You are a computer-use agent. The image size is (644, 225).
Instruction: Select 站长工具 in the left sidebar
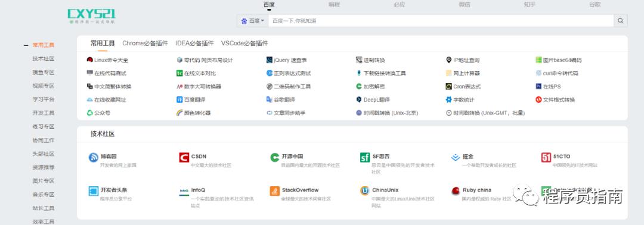(44, 208)
